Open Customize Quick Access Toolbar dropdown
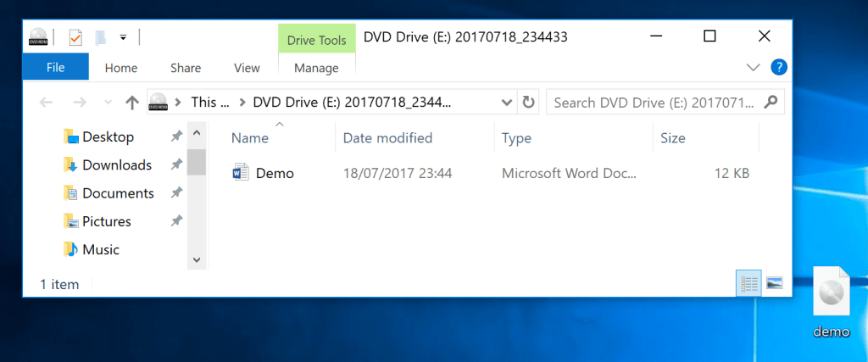The width and height of the screenshot is (868, 362). [123, 37]
